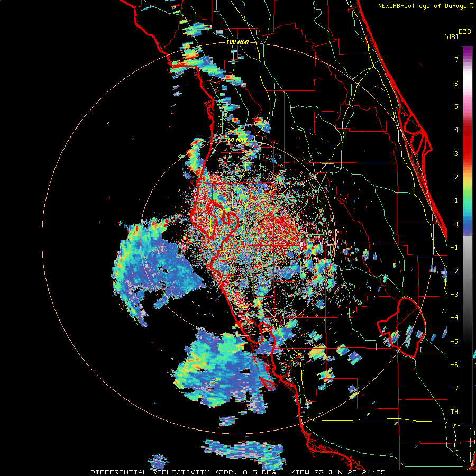Click the DZD legend title
Viewport: 476px width, 476px height.
[x=465, y=32]
